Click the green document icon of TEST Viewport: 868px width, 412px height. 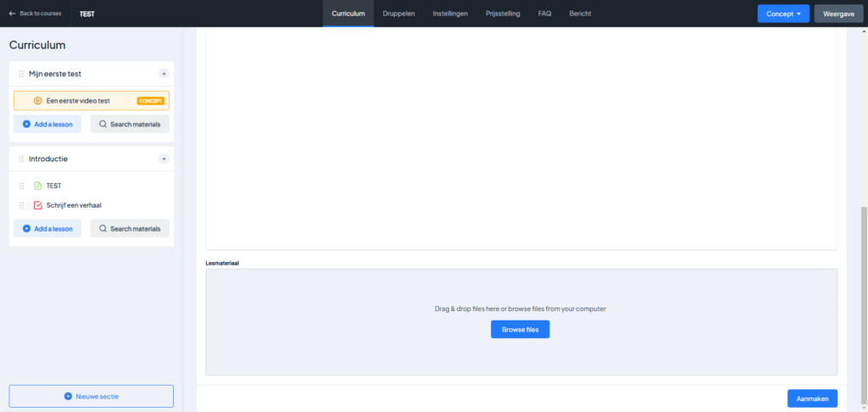[x=37, y=186]
